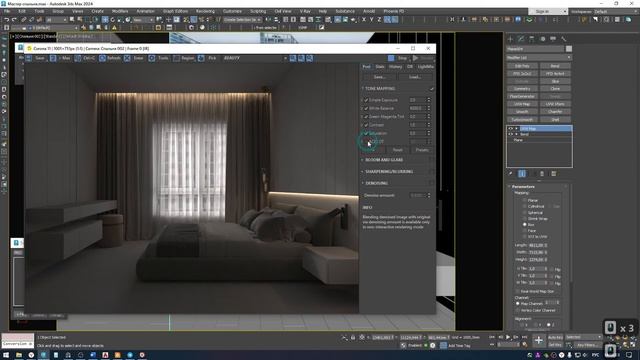This screenshot has width=640, height=360.
Task: Switch to History tab in frame buffer
Action: [396, 67]
